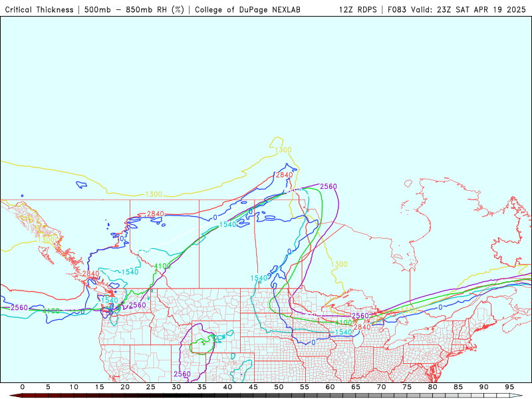Click the 5 tick label on the colorbar scale

[x=48, y=387]
